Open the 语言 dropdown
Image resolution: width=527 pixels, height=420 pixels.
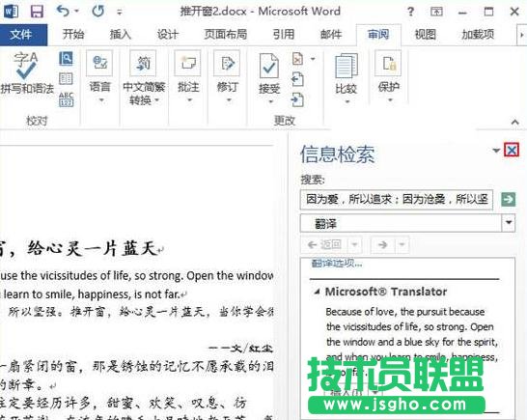point(99,77)
